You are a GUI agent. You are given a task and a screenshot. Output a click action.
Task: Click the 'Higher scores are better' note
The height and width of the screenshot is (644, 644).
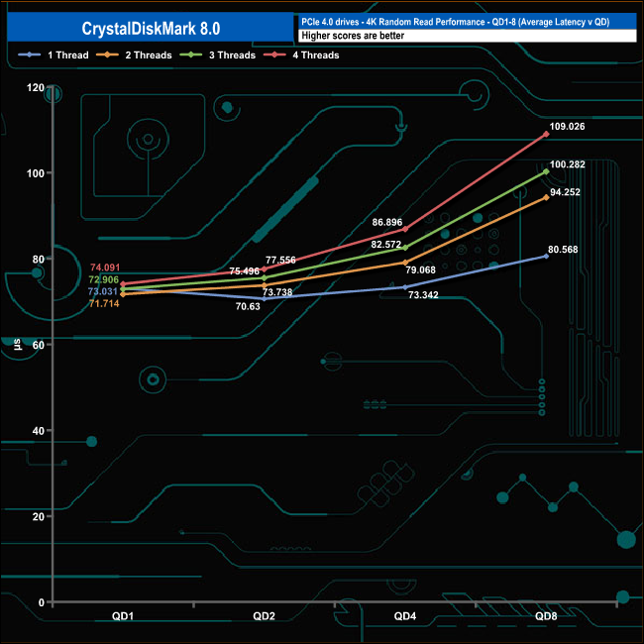pos(353,36)
